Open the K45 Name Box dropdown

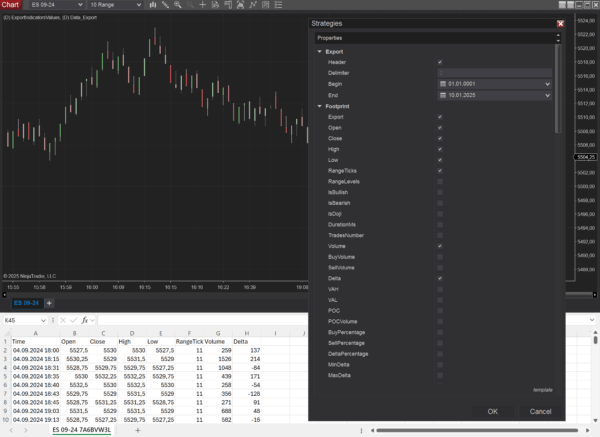tap(43, 320)
